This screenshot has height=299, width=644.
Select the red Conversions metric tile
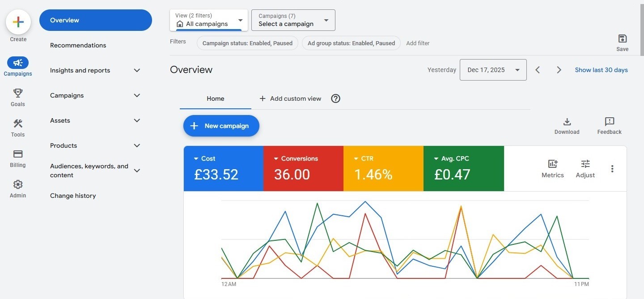click(x=303, y=169)
